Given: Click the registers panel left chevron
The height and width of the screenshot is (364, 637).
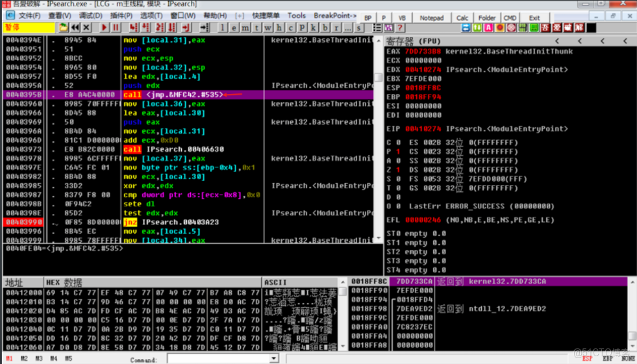Looking at the screenshot, I should [x=557, y=41].
